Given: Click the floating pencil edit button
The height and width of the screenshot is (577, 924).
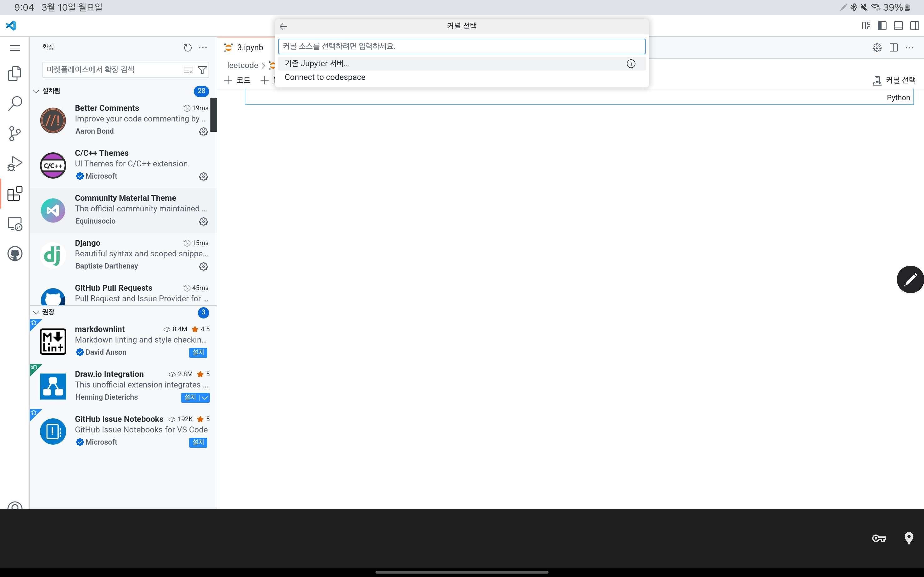Looking at the screenshot, I should point(910,279).
